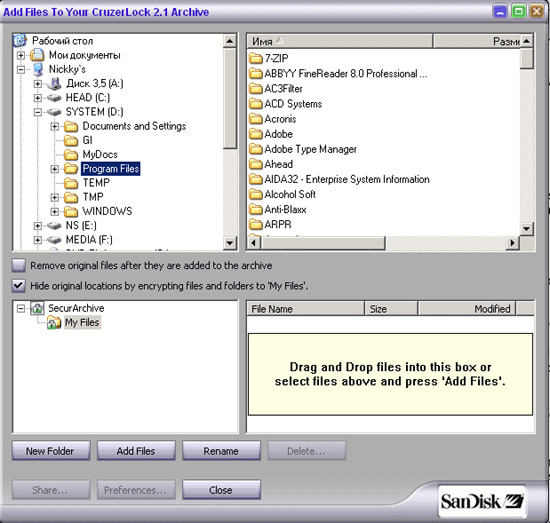Click the Alcohol Soft folder icon

256,194
